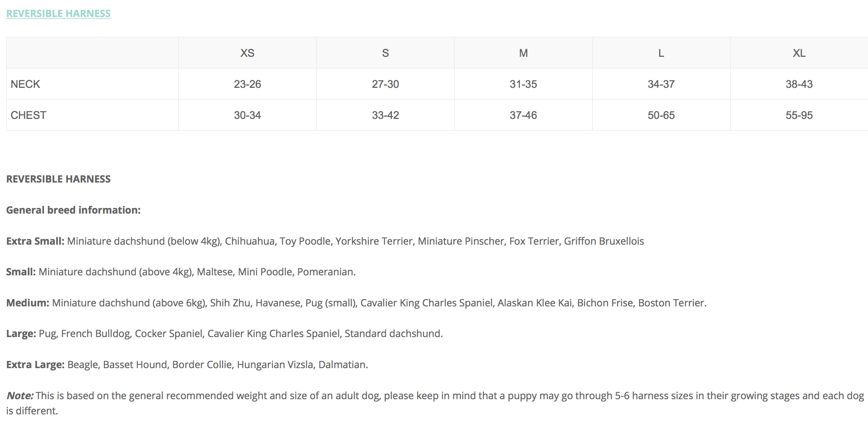Select the S neck measurement 27-30

(385, 84)
